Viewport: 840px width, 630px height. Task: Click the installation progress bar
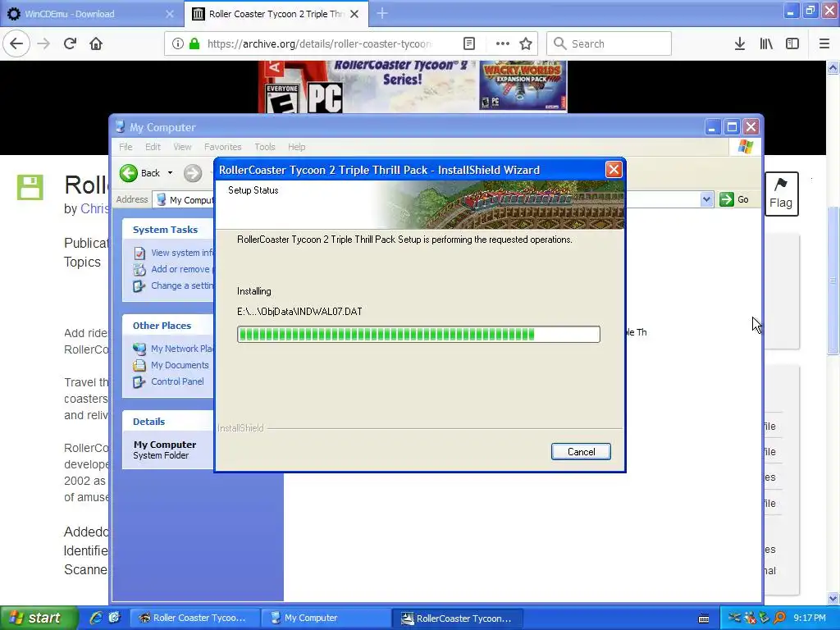(x=418, y=335)
